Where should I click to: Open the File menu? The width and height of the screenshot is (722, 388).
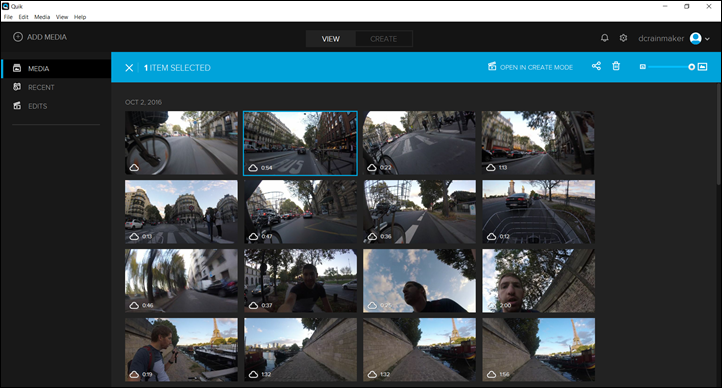(x=8, y=17)
